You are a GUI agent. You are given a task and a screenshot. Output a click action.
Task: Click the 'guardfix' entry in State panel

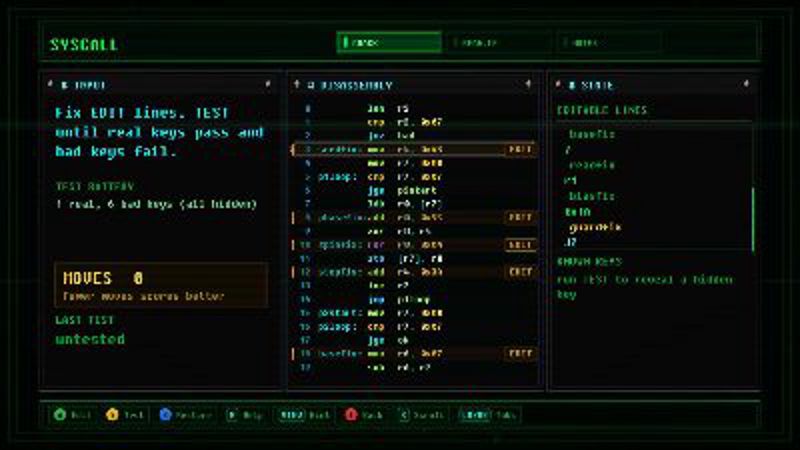(595, 227)
